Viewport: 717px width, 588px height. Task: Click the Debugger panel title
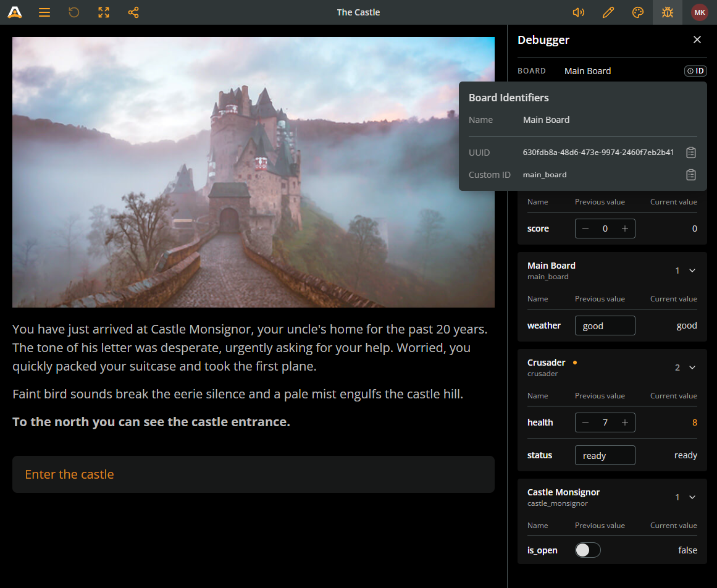[543, 40]
